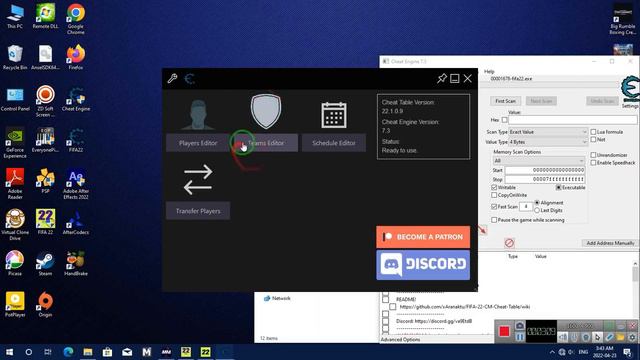Open Advanced Options in Cheat Engine
This screenshot has height=360, width=640.
coord(400,340)
